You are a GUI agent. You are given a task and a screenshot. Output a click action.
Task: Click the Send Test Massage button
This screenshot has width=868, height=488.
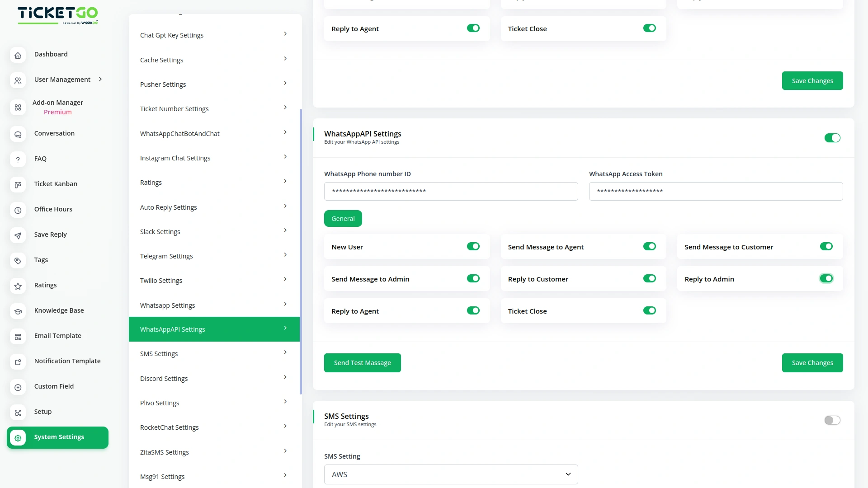pos(362,362)
